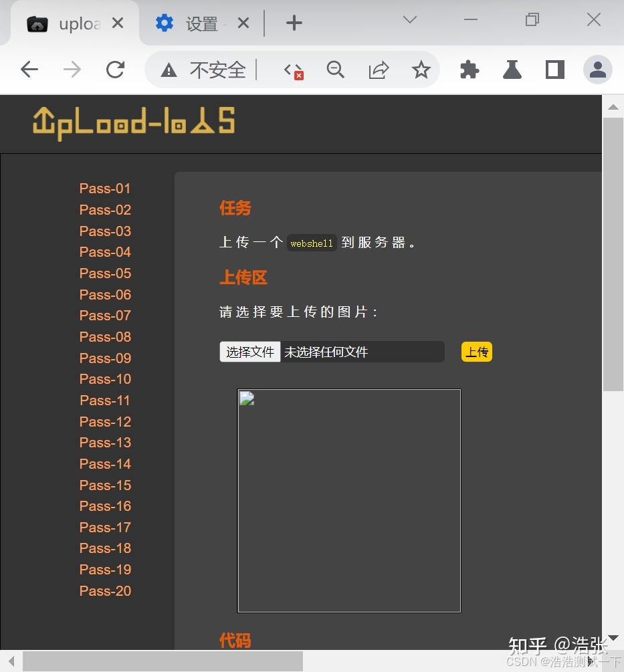Open Pass-02 level
The height and width of the screenshot is (672, 624).
click(x=105, y=210)
